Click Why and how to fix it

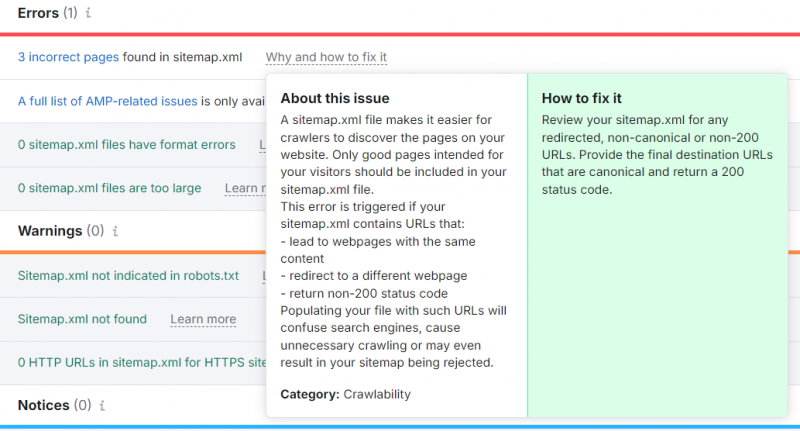(x=326, y=57)
